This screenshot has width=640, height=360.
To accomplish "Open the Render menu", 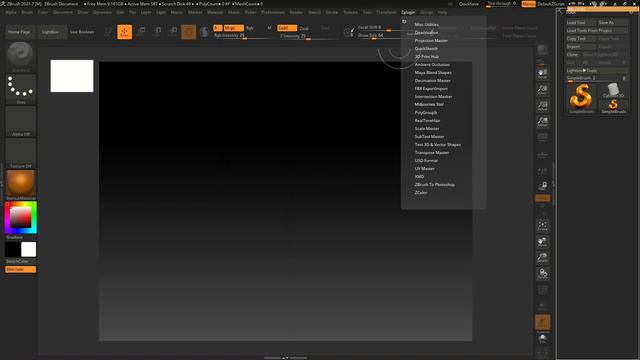I will click(296, 12).
